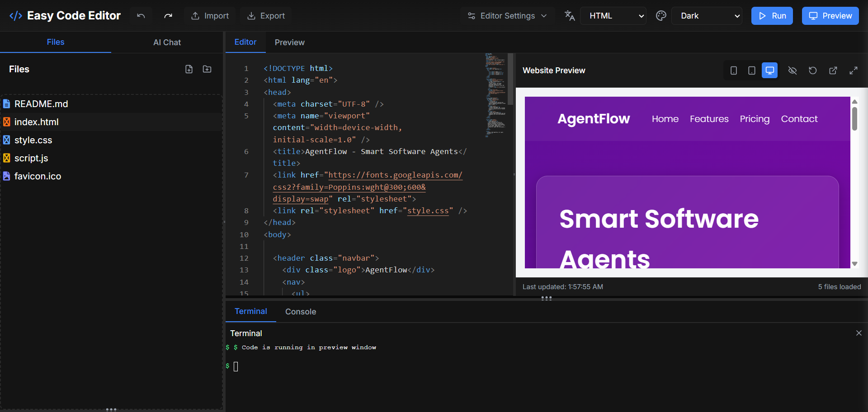868x412 pixels.
Task: Click the website preview scrollbar thumb
Action: (x=854, y=118)
